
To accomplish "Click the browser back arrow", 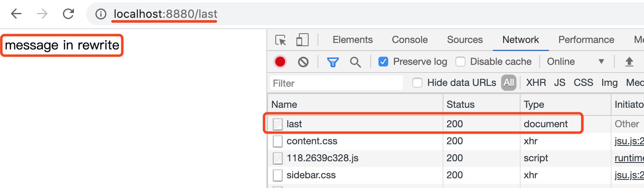I will coord(16,14).
